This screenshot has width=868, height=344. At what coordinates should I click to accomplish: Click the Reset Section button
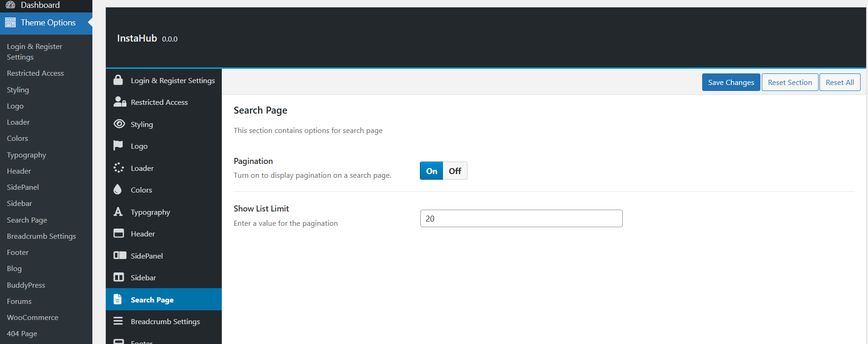pos(789,82)
